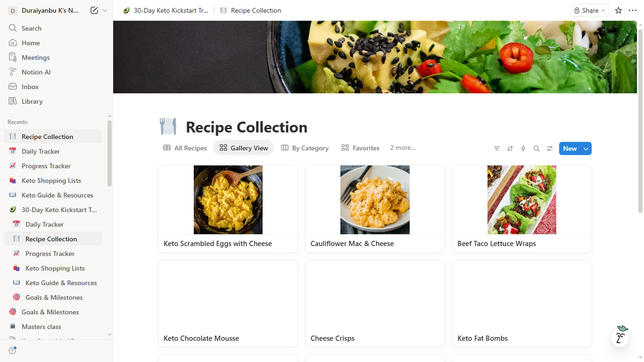Open the Inbox in the sidebar
Image resolution: width=644 pixels, height=362 pixels.
[x=53, y=87]
